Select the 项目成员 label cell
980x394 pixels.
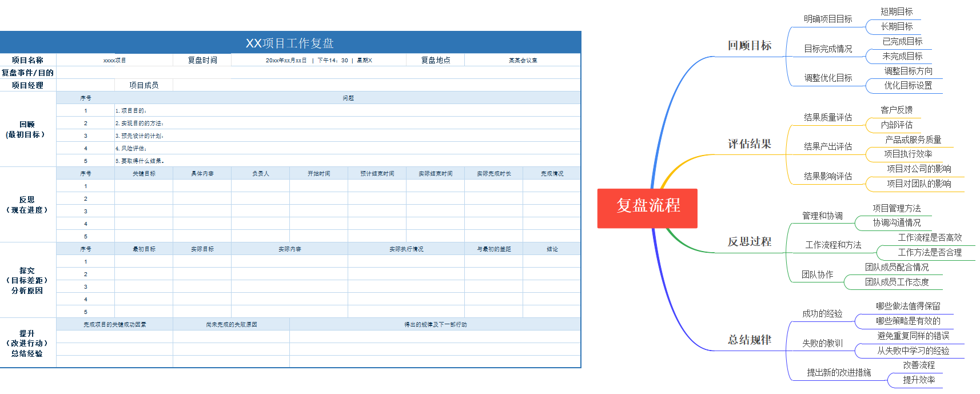[x=144, y=85]
